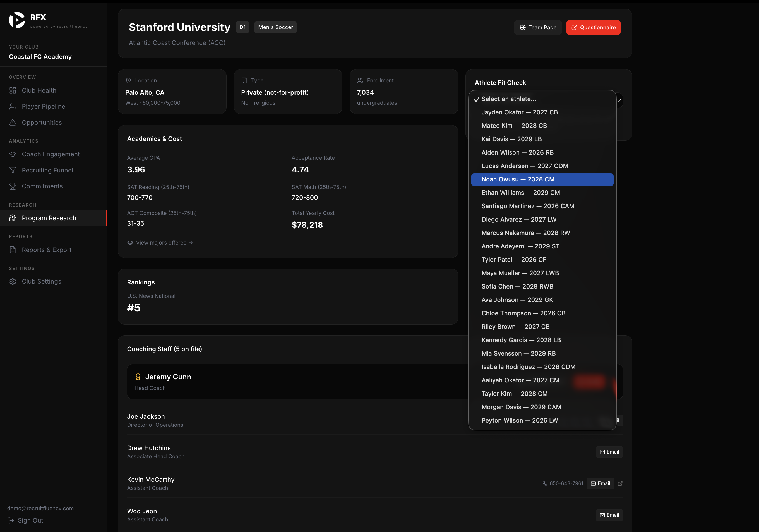Collapse the athlete dropdown via its chevron
The height and width of the screenshot is (532, 759).
pos(619,100)
